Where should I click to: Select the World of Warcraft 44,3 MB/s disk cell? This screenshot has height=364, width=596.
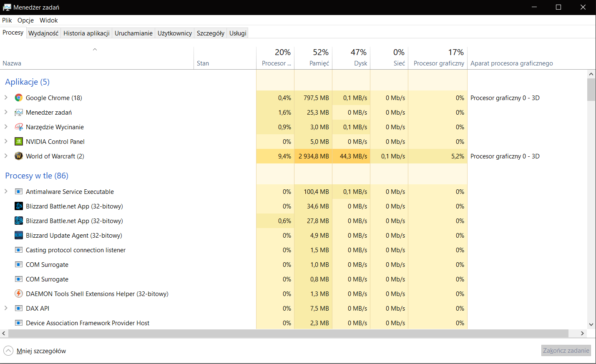351,156
